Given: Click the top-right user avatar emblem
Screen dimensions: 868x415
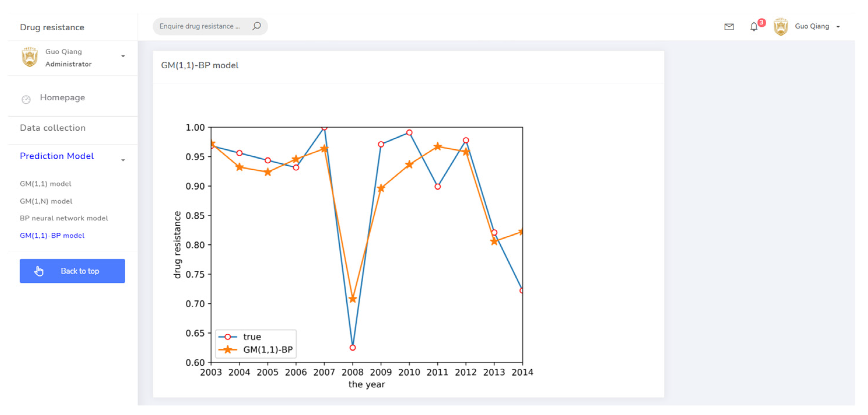Looking at the screenshot, I should coord(781,27).
